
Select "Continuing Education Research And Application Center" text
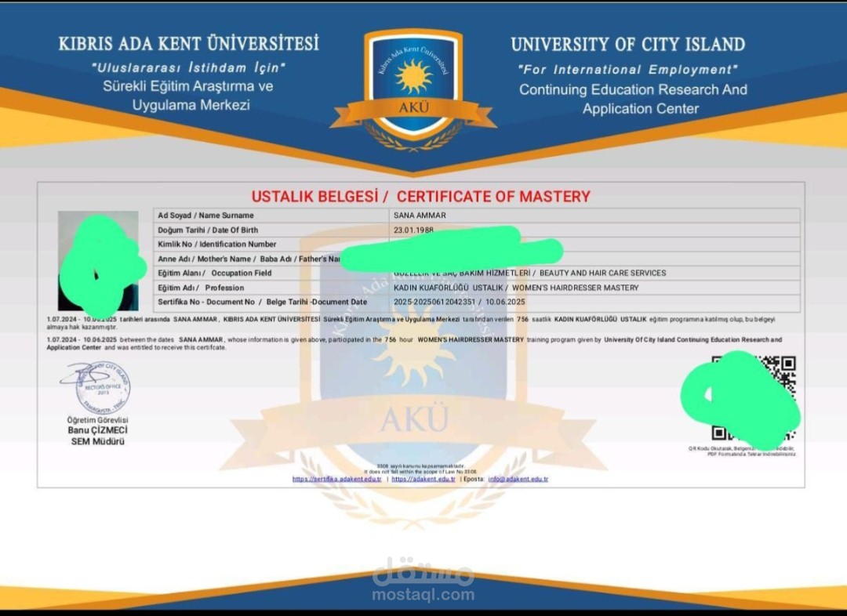[633, 100]
